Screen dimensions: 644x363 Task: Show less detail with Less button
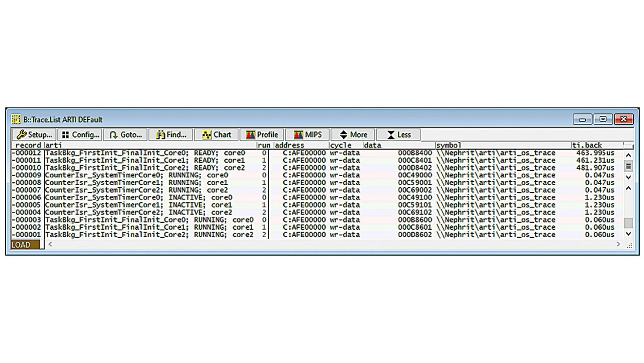398,135
